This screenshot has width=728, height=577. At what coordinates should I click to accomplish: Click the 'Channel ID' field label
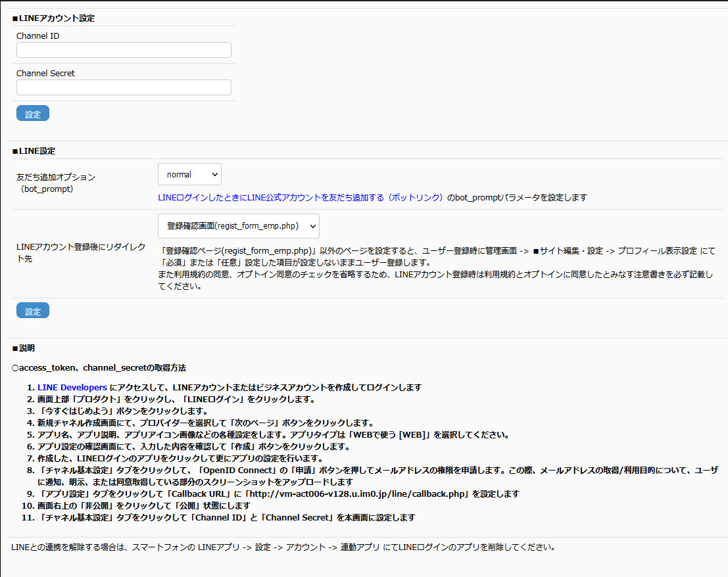(x=37, y=36)
